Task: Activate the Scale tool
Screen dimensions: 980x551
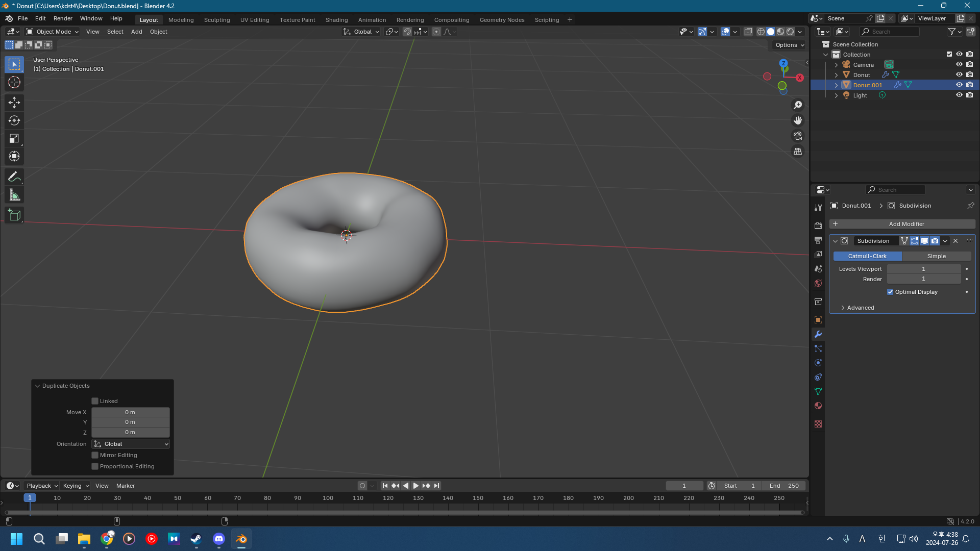Action: [x=14, y=138]
